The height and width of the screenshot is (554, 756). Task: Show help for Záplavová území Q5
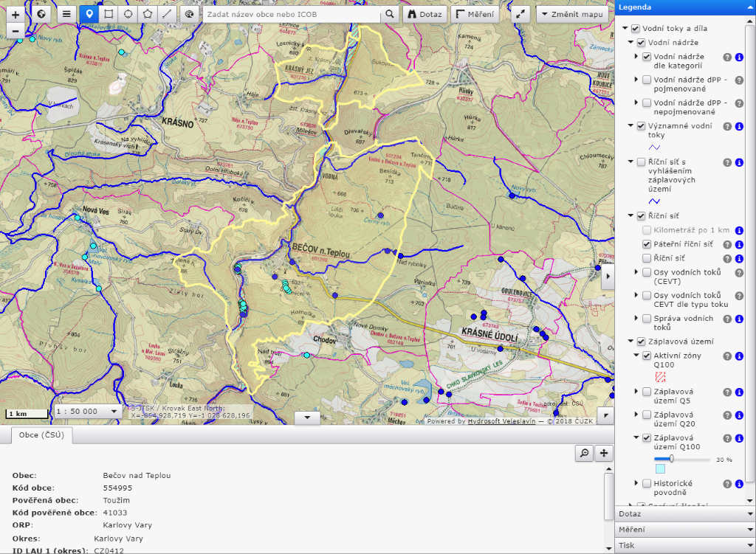[727, 392]
